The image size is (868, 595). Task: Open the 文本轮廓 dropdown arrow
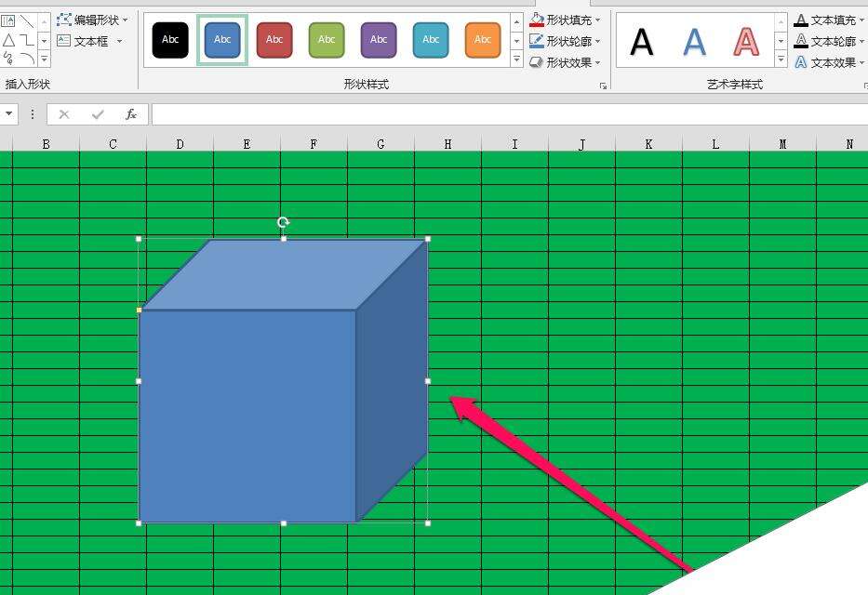point(862,42)
